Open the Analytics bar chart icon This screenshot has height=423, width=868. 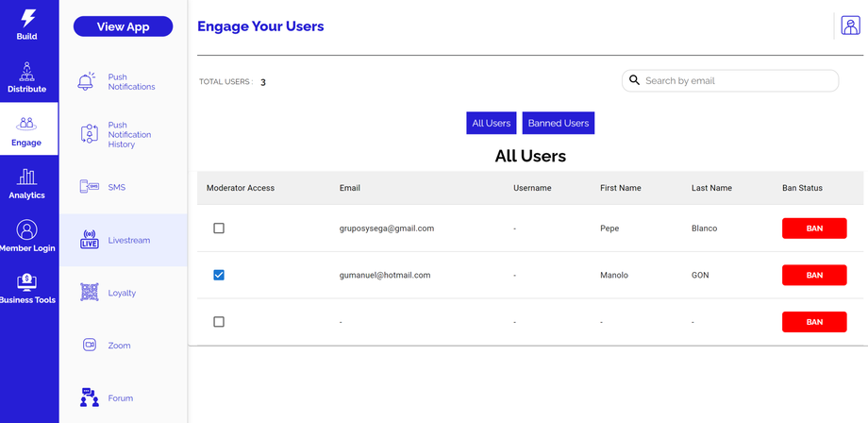tap(27, 177)
